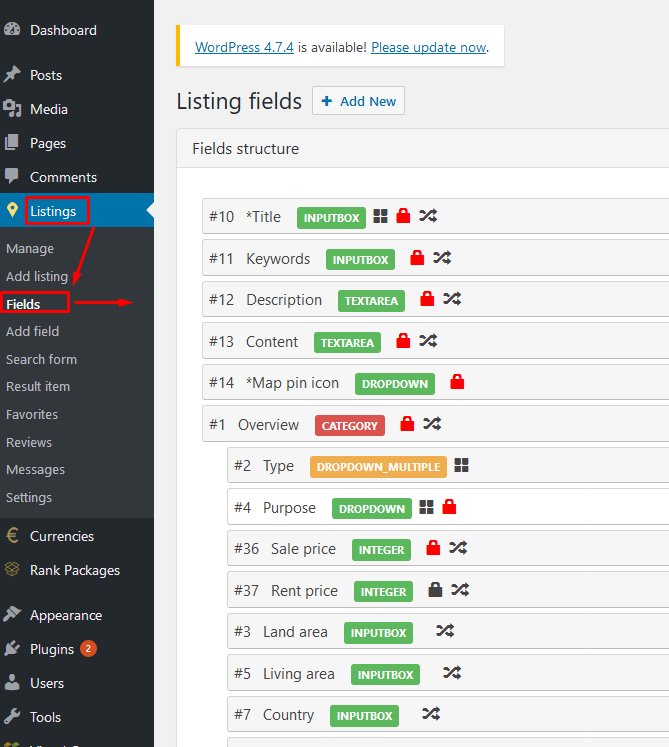This screenshot has height=747, width=669.
Task: Click shuffle icon on Keywords row
Action: [442, 258]
